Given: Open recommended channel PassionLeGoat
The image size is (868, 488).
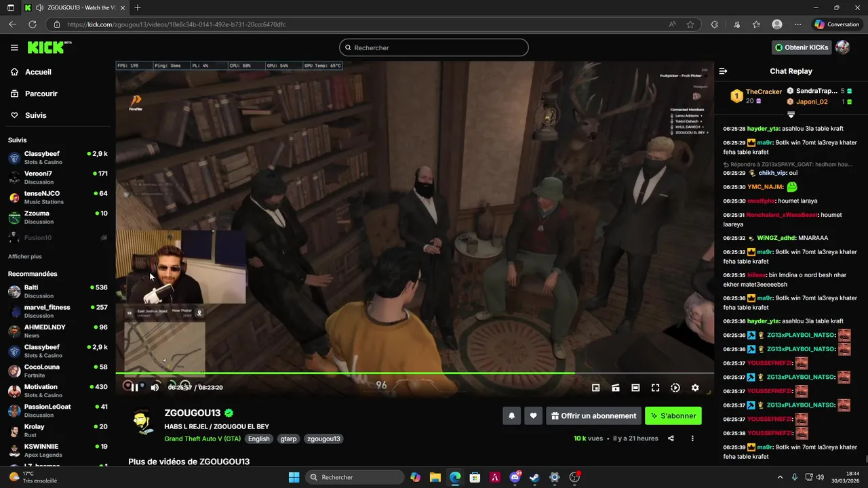Looking at the screenshot, I should pyautogui.click(x=58, y=410).
